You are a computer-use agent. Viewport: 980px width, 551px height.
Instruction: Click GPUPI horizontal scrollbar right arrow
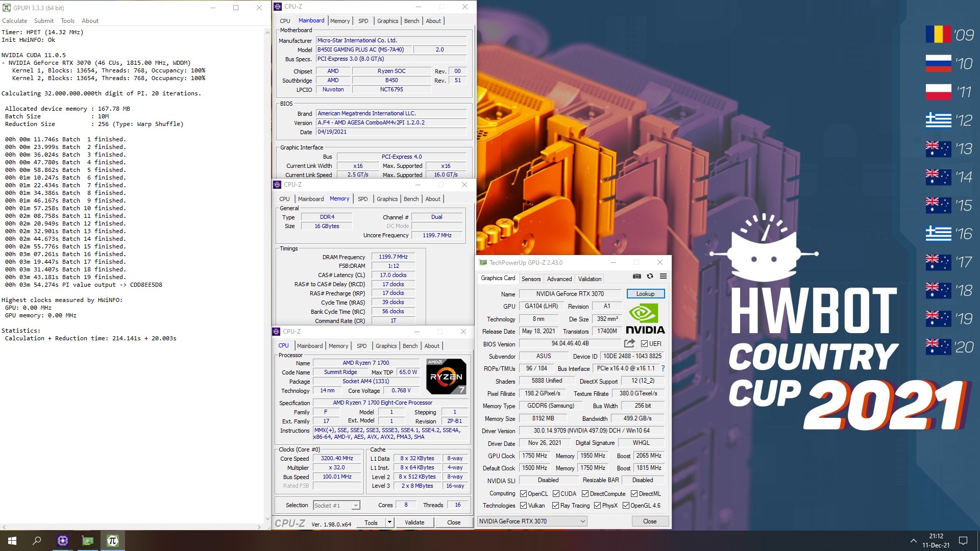point(260,527)
